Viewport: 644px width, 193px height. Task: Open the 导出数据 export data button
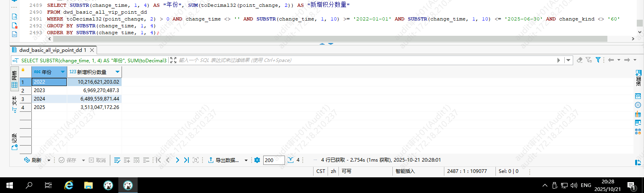click(x=223, y=160)
